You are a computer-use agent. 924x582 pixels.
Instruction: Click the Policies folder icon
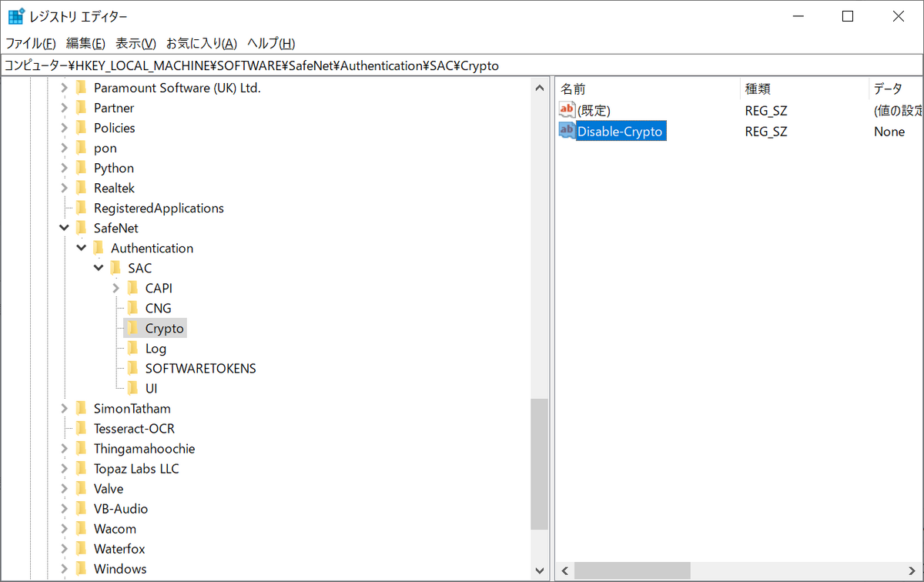[81, 128]
